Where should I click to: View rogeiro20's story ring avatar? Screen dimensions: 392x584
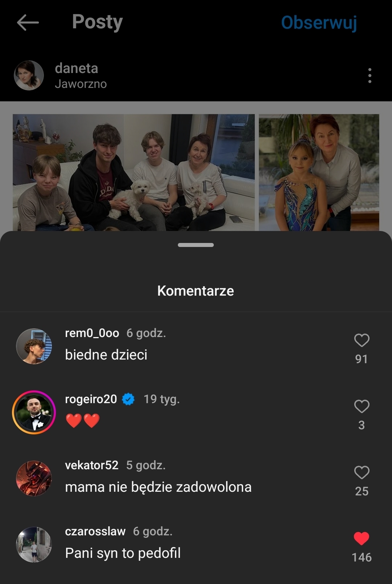point(34,413)
